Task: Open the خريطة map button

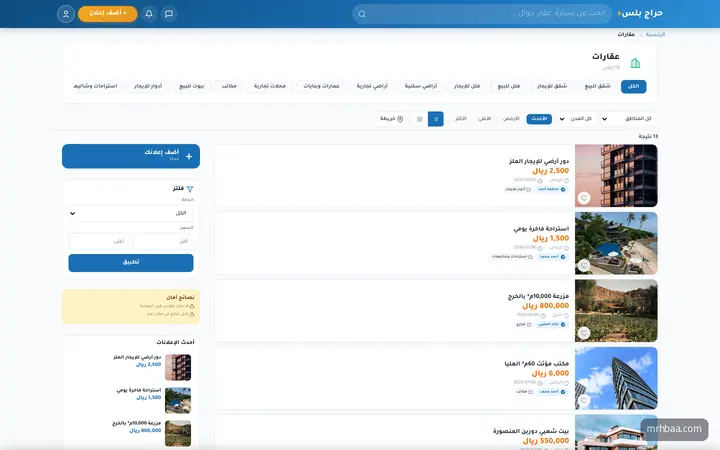Action: 391,119
